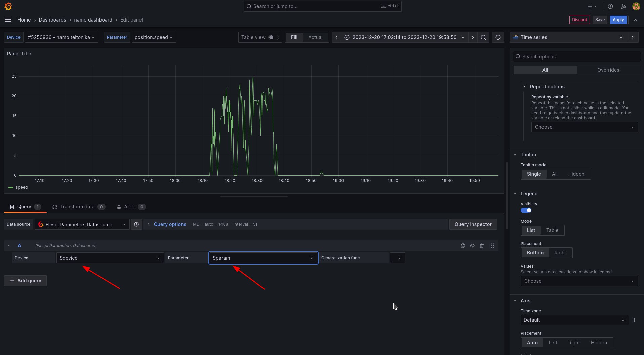Open the main navigation hamburger menu

coord(8,20)
